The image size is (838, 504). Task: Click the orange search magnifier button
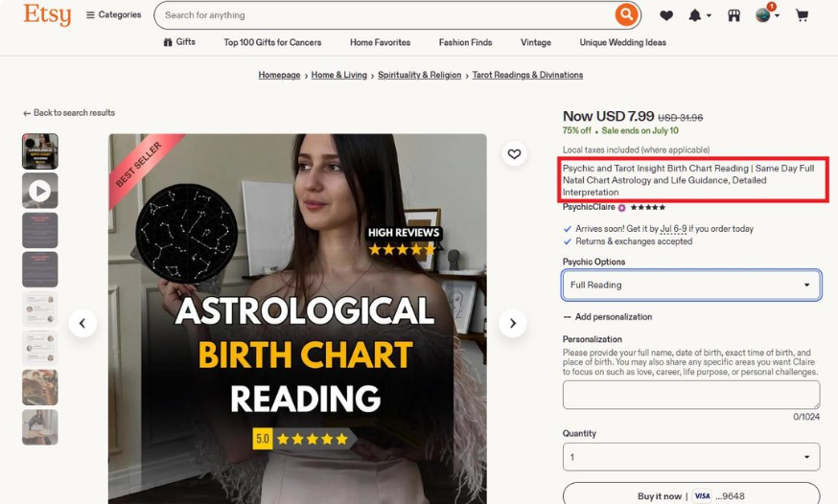tap(626, 15)
